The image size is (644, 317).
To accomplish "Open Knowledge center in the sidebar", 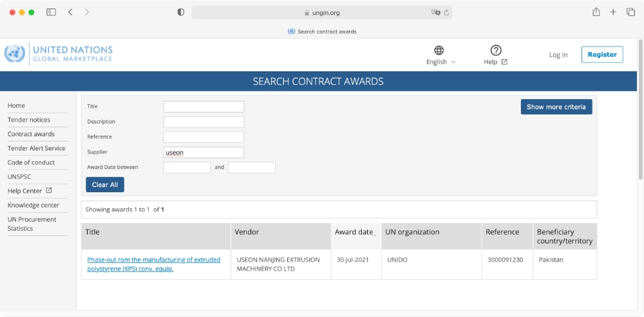I will click(33, 205).
